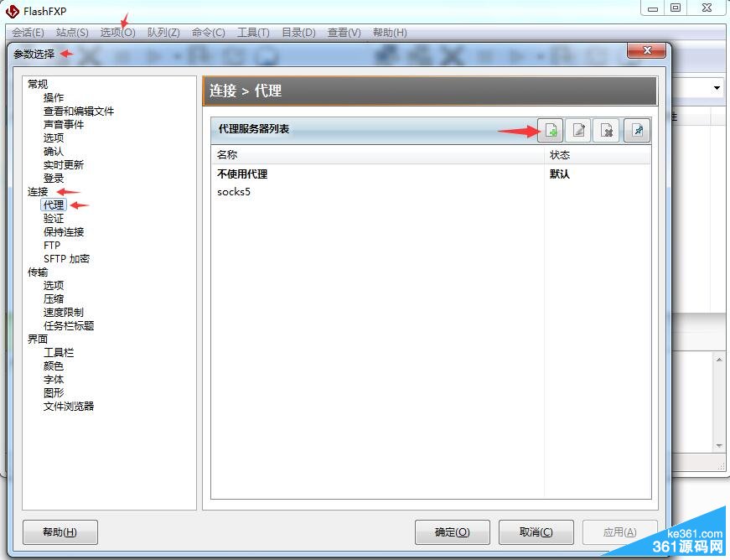Screen dimensions: 730x560
Task: Select the 不使用代理 row in proxy list
Action: point(431,174)
